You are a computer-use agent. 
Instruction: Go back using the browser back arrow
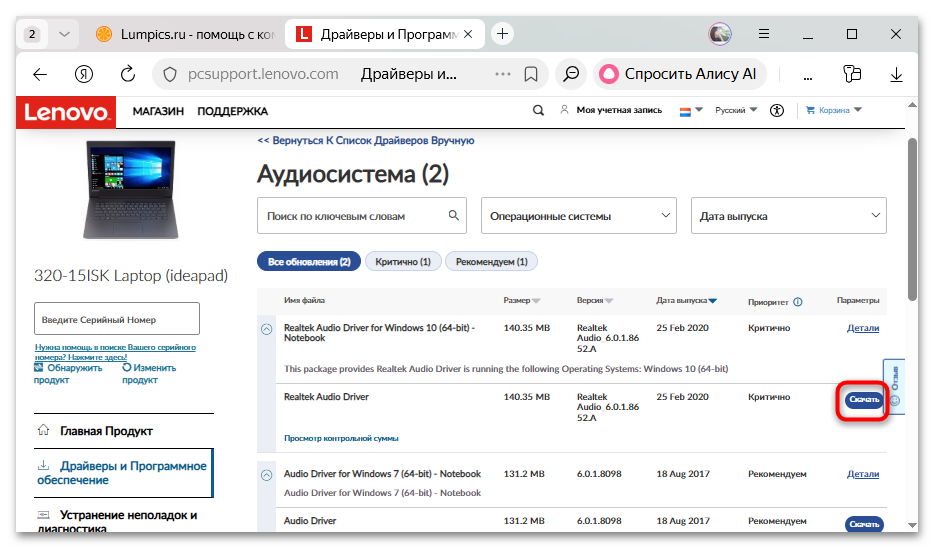tap(40, 74)
